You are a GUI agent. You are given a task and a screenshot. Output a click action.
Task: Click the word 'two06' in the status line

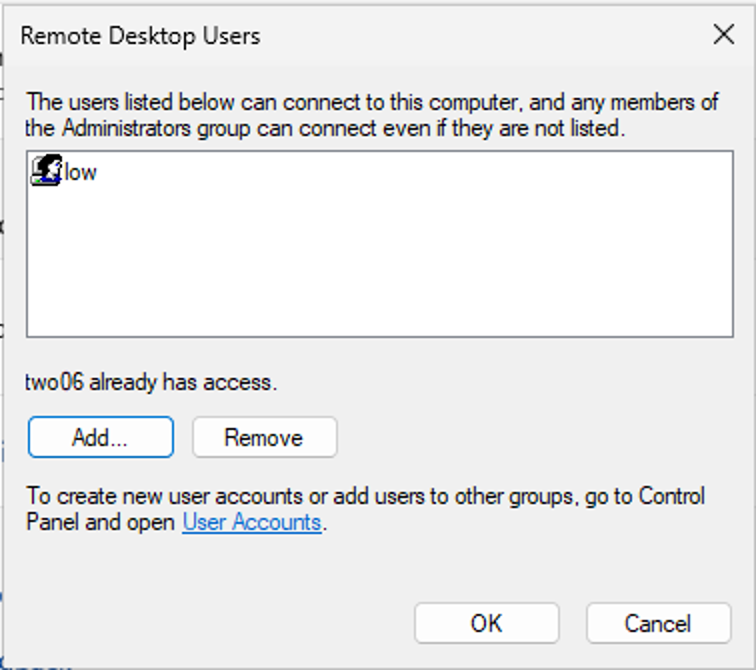click(54, 382)
